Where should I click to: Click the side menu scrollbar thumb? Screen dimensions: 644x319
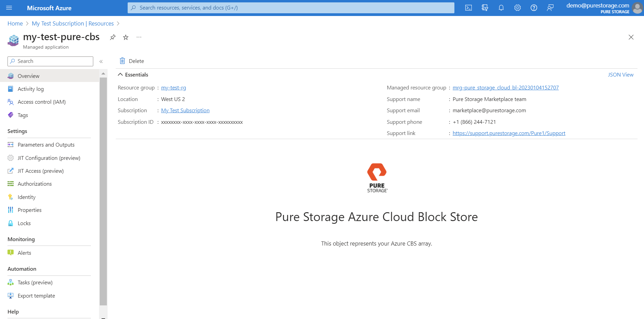tap(103, 191)
